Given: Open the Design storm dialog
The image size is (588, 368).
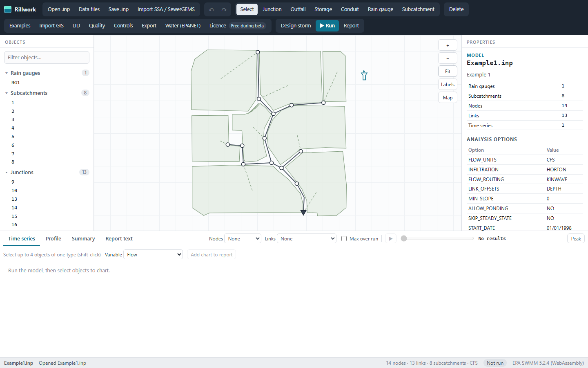Looking at the screenshot, I should [x=296, y=26].
